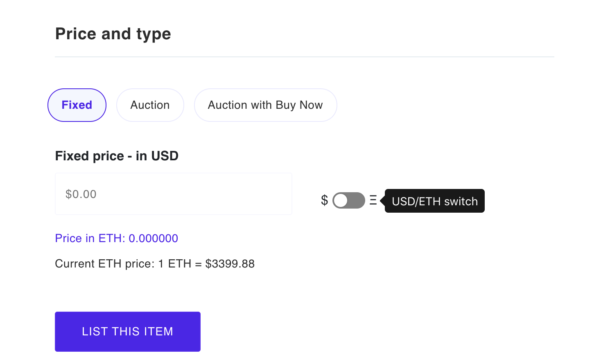This screenshot has height=364, width=601.
Task: Click the Price and type heading
Action: click(113, 34)
